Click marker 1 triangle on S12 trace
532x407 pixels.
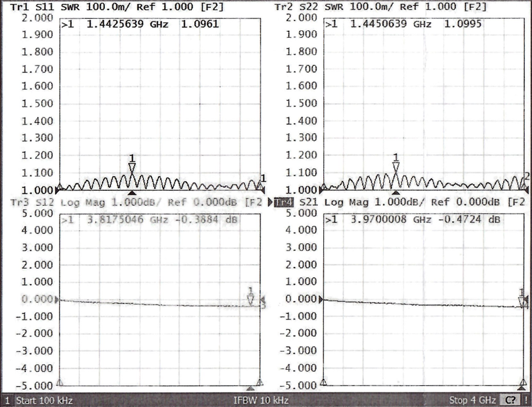click(x=250, y=300)
